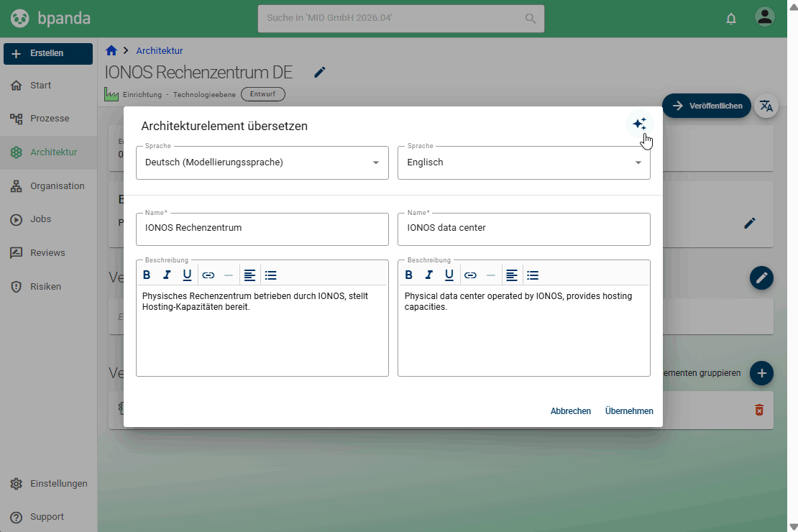Delete the row with red trash icon
Viewport: 798px width, 532px height.
pos(758,410)
